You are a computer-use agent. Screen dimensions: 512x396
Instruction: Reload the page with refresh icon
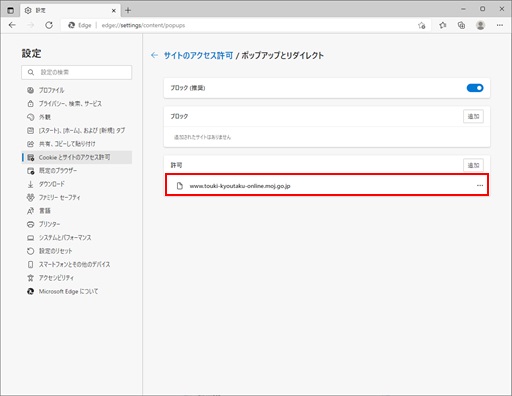pos(49,25)
